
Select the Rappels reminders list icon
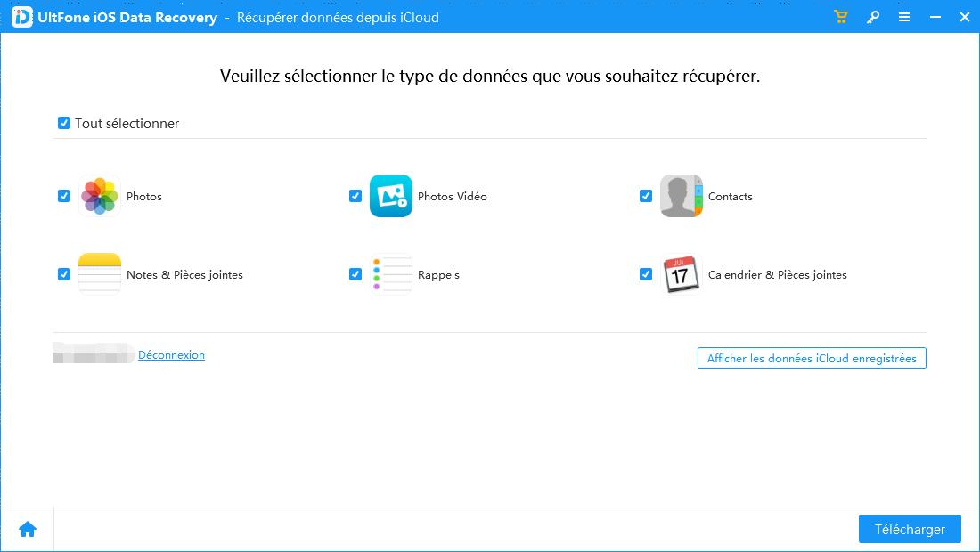(x=391, y=274)
